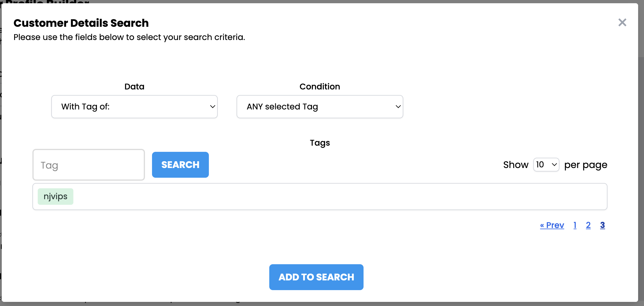The width and height of the screenshot is (644, 306).
Task: Click the search criteria instruction text
Action: coord(129,37)
